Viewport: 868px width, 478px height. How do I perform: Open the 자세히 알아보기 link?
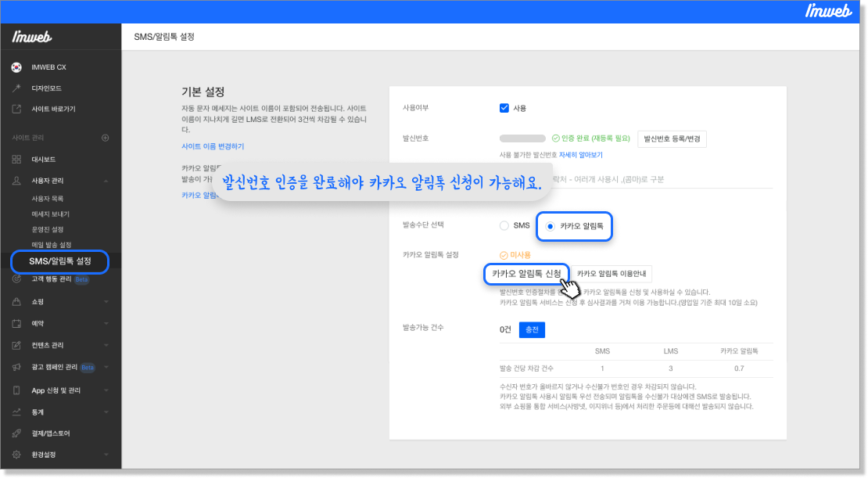pyautogui.click(x=581, y=155)
